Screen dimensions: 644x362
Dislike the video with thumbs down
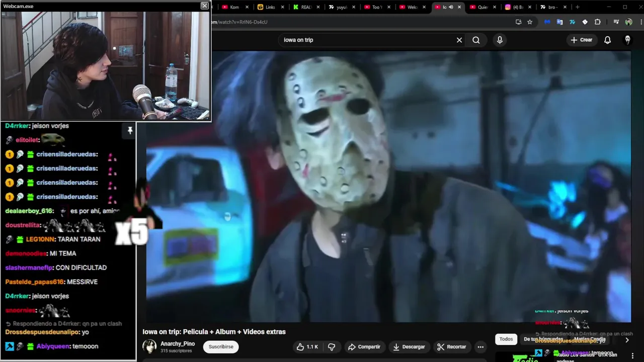pos(332,347)
